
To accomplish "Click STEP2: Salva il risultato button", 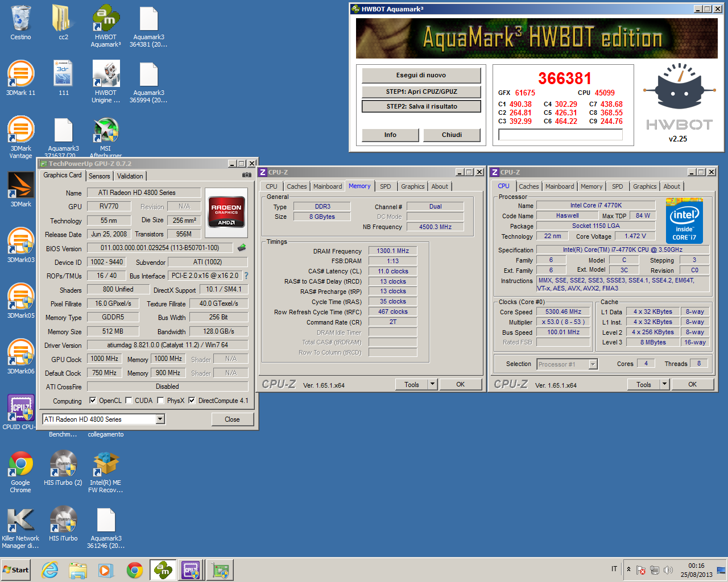I will click(x=421, y=106).
